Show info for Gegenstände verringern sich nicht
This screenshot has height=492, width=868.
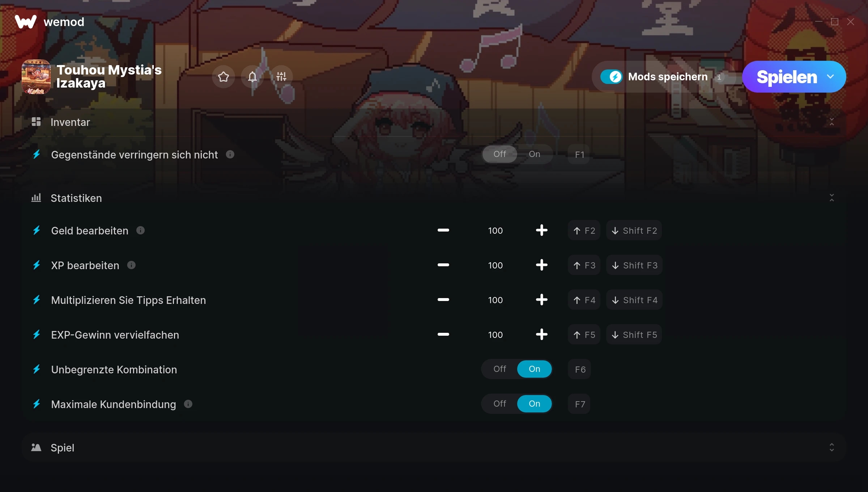click(230, 154)
